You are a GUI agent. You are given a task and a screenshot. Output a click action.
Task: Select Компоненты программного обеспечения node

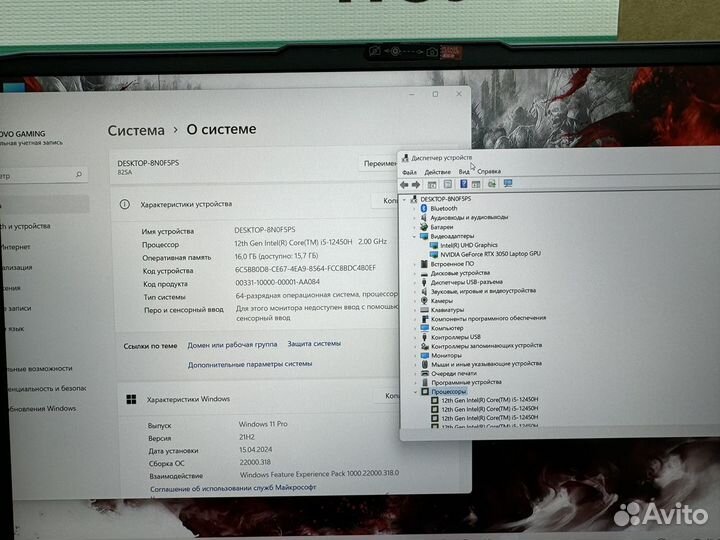pos(489,318)
